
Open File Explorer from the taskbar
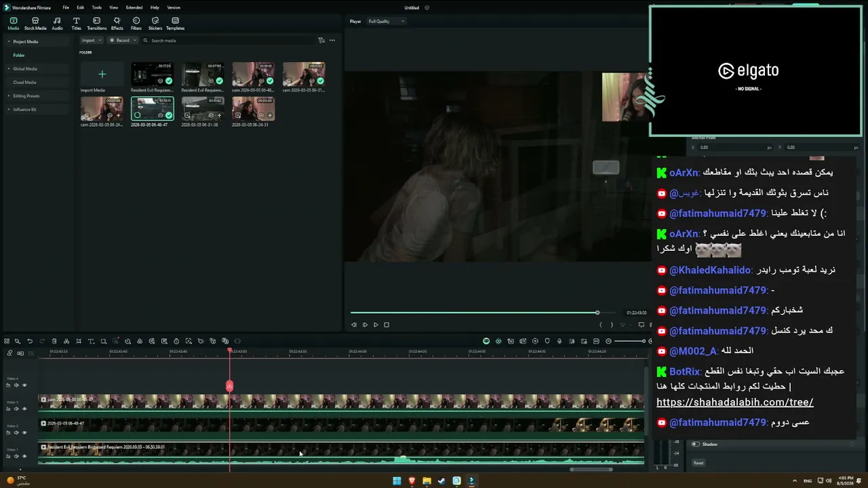click(x=427, y=481)
